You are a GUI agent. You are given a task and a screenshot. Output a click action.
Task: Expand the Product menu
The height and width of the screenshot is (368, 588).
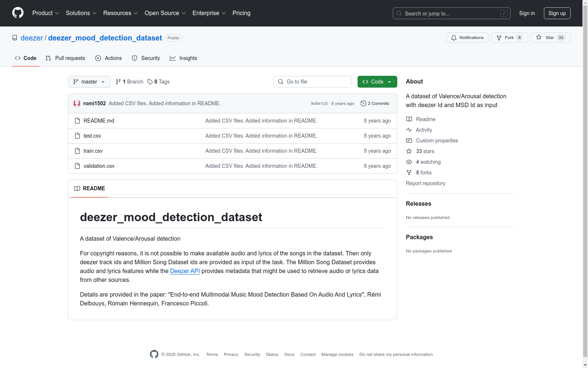tap(46, 13)
